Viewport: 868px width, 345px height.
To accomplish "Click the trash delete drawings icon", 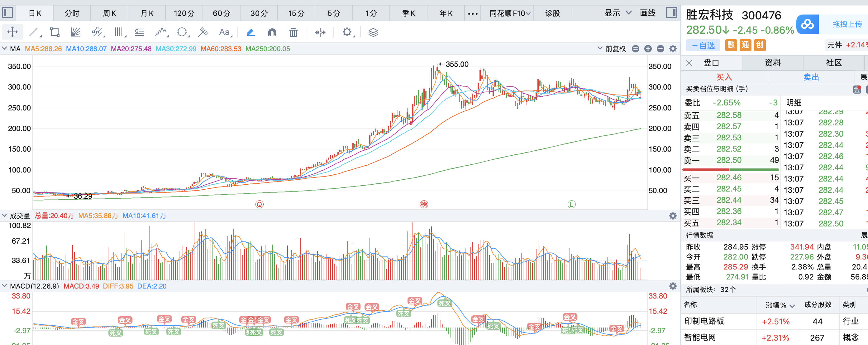I will [x=293, y=32].
